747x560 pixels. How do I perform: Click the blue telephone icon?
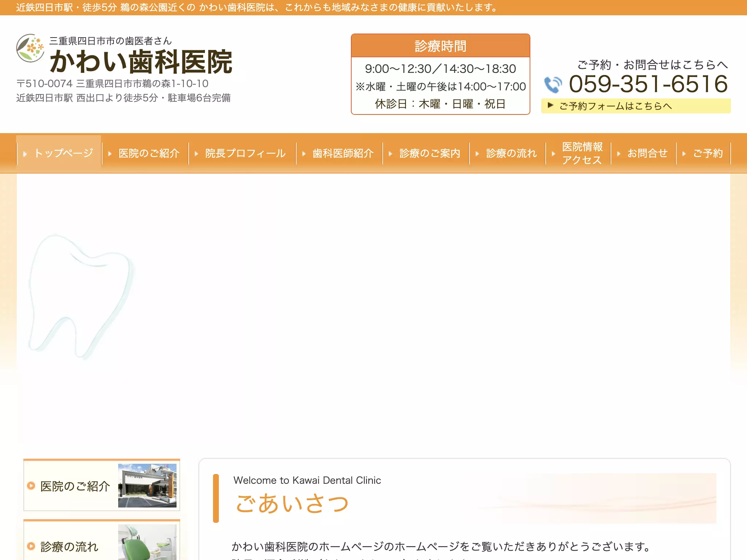pos(553,85)
